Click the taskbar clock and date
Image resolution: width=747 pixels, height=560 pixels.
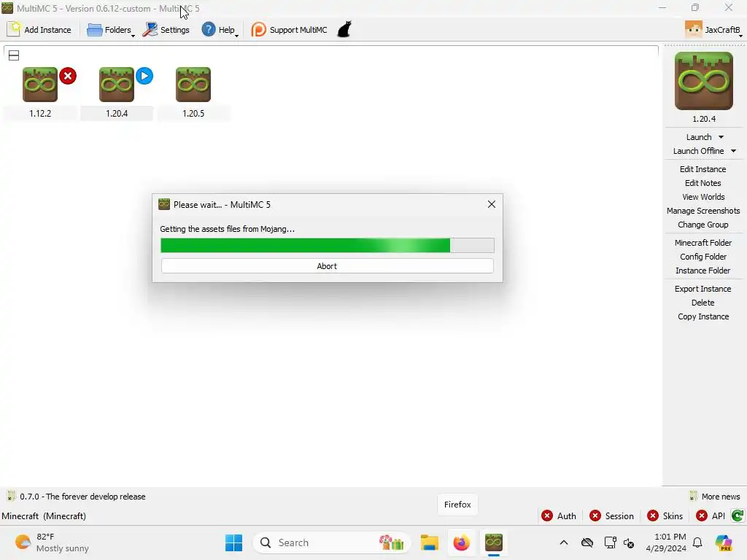point(666,542)
